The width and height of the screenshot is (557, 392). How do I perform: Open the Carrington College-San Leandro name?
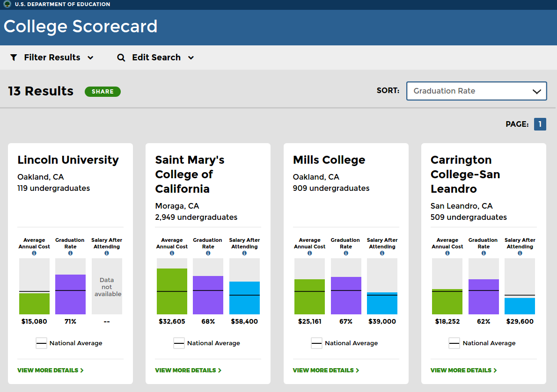[465, 174]
